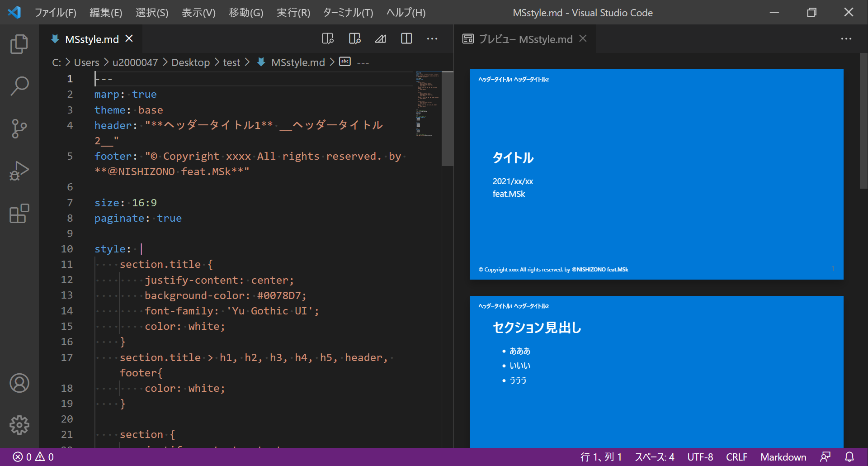The height and width of the screenshot is (466, 868).
Task: Click the copyright footer on the first slide
Action: (x=553, y=270)
